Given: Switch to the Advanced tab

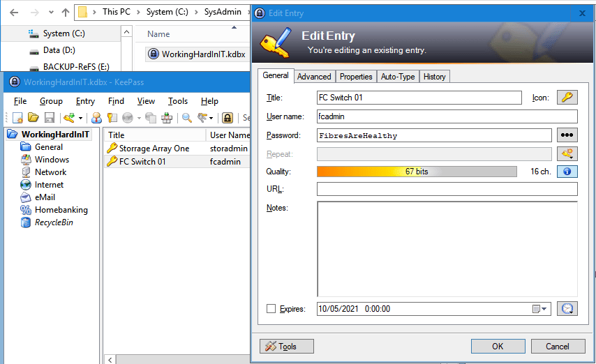Looking at the screenshot, I should (x=314, y=77).
